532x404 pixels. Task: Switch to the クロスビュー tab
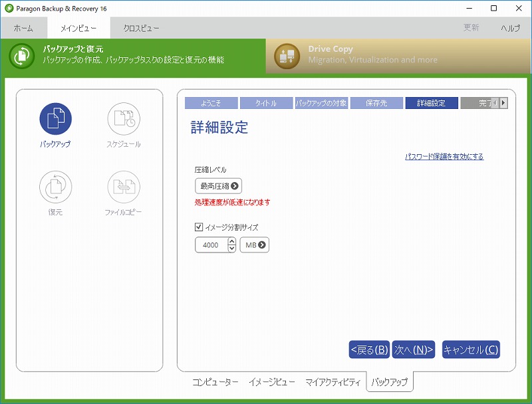coord(141,28)
